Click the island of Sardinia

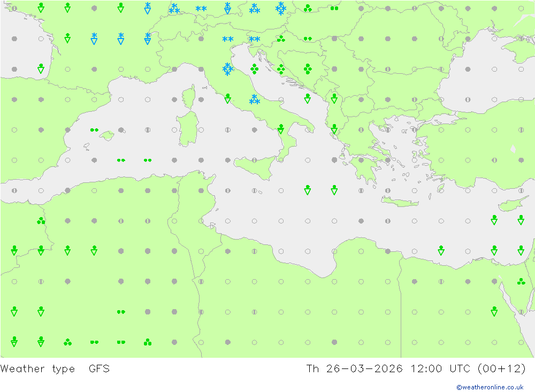click(x=188, y=129)
